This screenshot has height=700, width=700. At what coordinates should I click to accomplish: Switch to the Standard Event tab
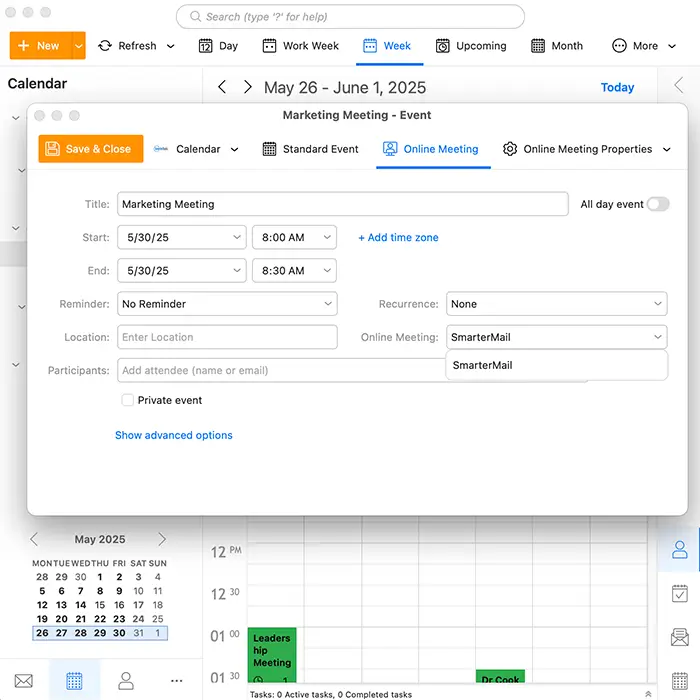tap(310, 149)
